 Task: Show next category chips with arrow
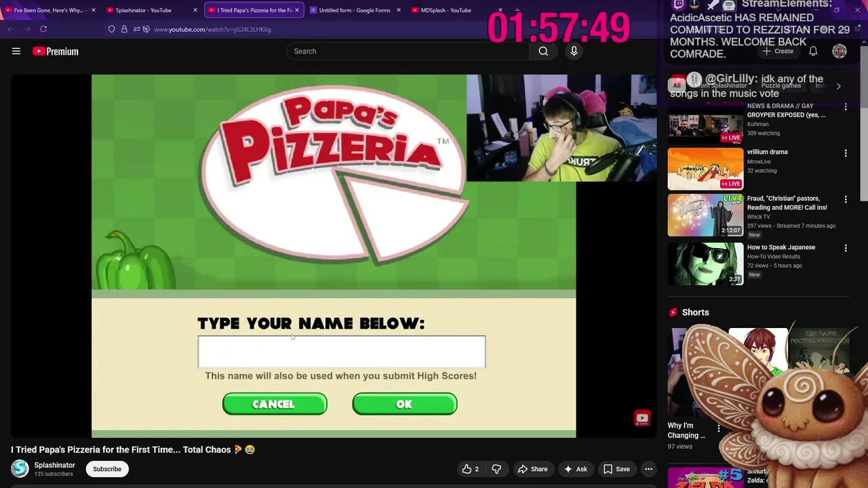click(838, 86)
